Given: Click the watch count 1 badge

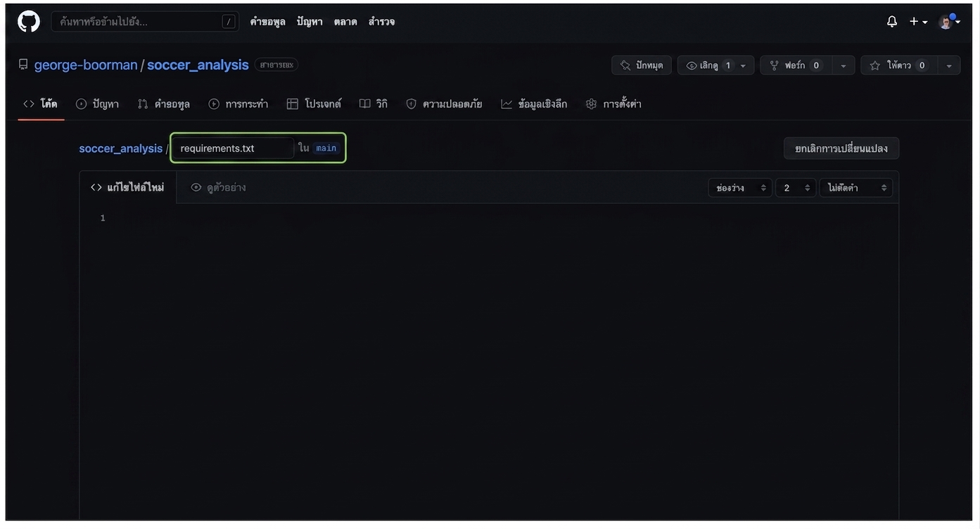Looking at the screenshot, I should 728,65.
